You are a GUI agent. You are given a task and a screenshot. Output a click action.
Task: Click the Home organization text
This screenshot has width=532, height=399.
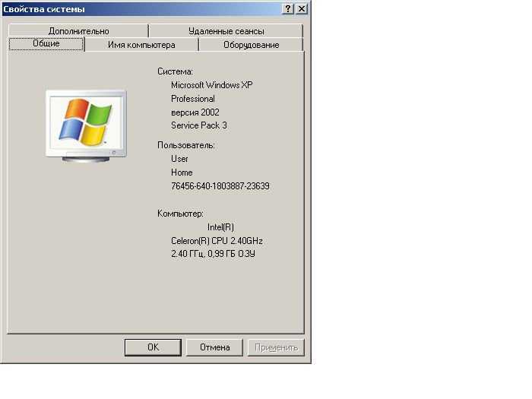coord(182,173)
